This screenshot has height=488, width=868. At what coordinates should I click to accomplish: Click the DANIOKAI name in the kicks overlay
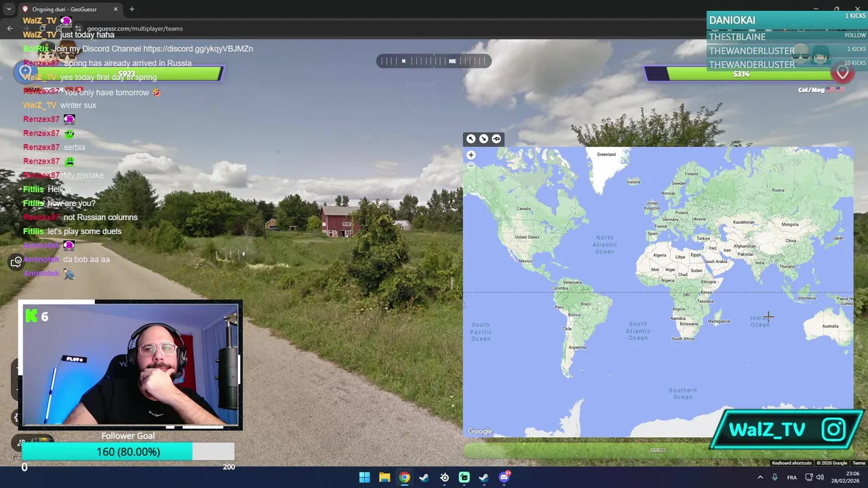coord(732,20)
